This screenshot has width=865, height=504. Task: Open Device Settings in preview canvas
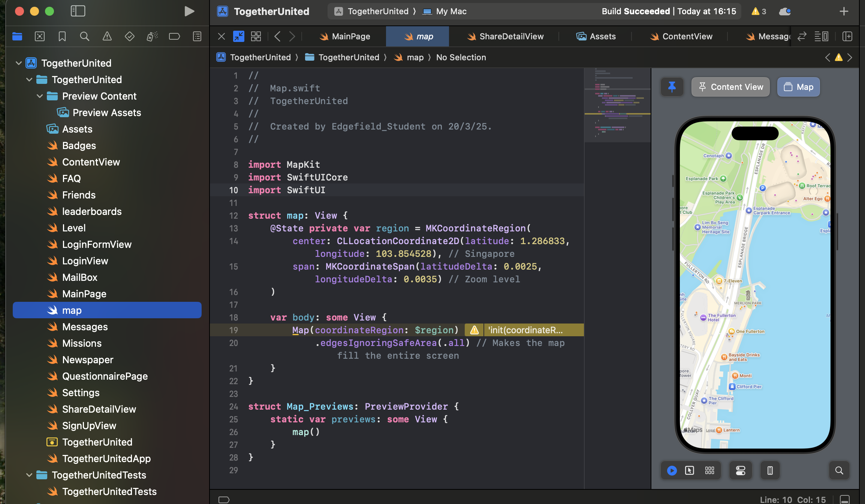[x=741, y=470]
